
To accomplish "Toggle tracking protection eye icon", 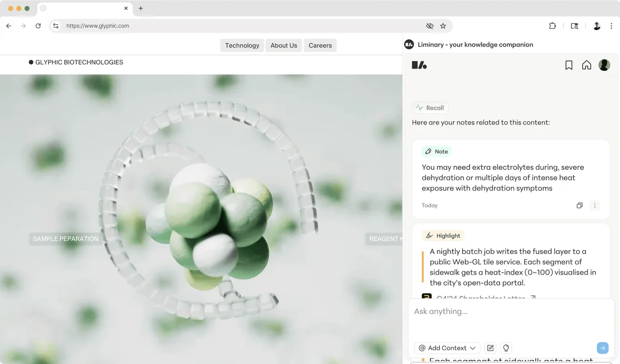I will [x=430, y=25].
